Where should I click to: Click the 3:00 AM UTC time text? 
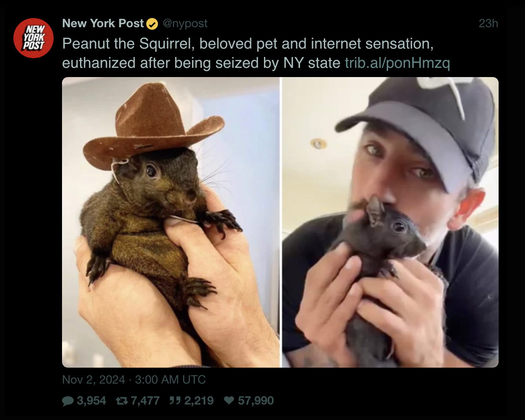(171, 380)
